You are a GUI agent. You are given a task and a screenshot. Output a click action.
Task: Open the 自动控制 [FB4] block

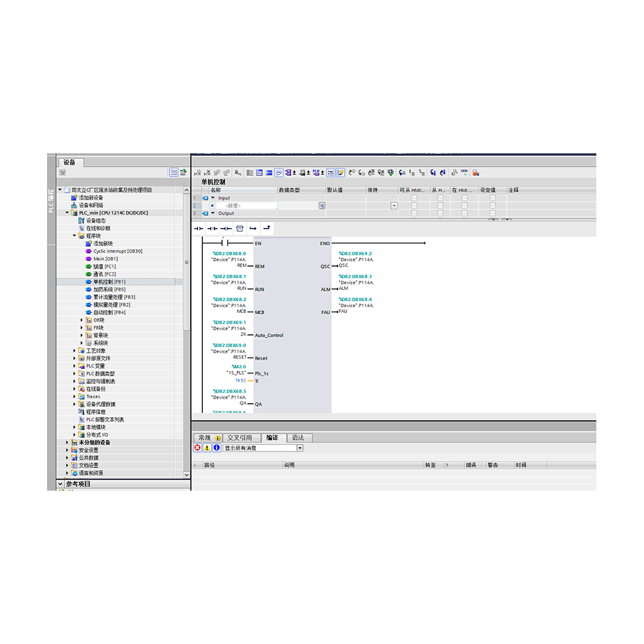[x=106, y=312]
